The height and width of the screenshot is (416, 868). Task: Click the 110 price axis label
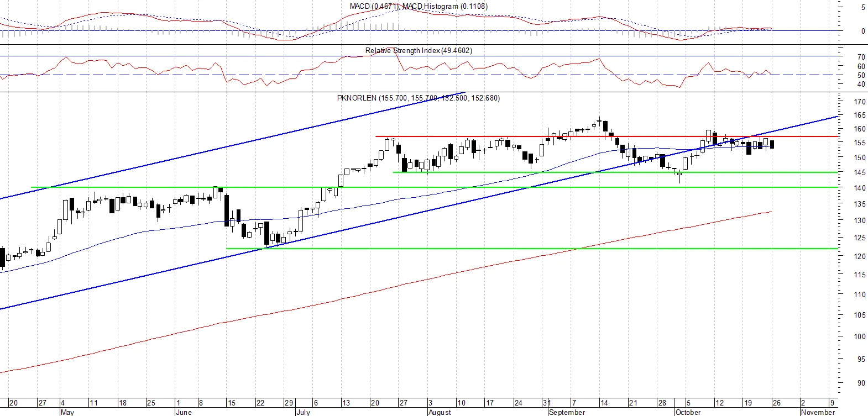(x=860, y=295)
